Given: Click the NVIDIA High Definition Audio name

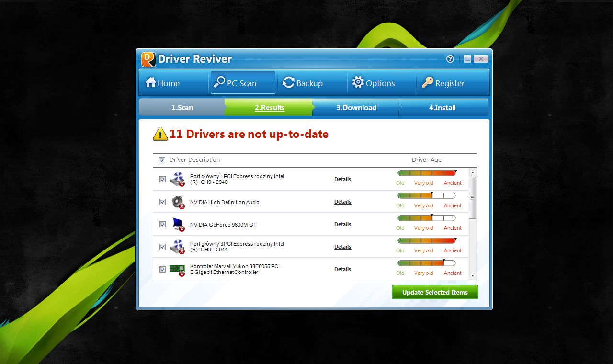Looking at the screenshot, I should click(225, 202).
